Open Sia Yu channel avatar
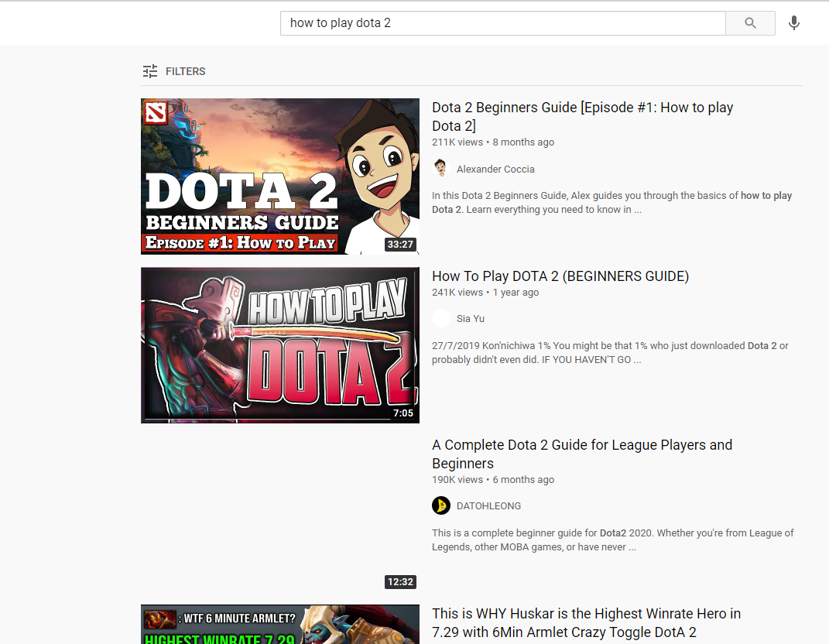Viewport: 829px width, 644px height. 441,318
